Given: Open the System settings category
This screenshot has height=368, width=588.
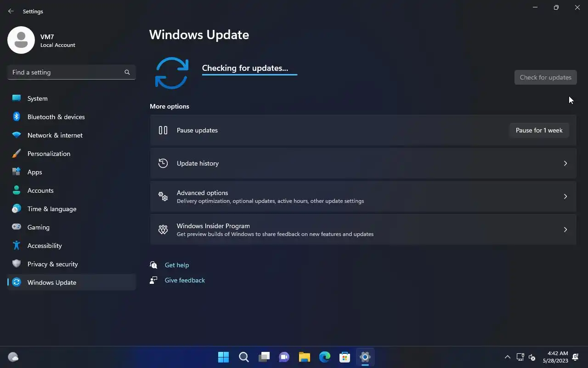Looking at the screenshot, I should (x=72, y=98).
